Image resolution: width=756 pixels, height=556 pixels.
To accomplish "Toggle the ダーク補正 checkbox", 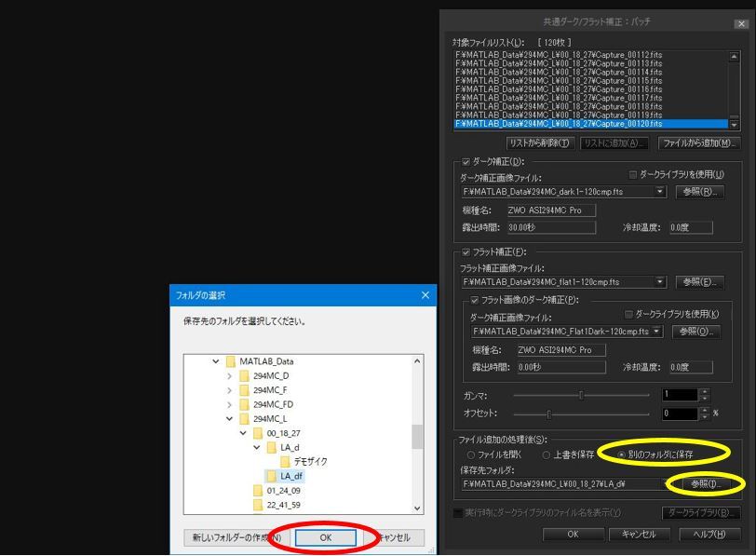I will click(x=466, y=161).
